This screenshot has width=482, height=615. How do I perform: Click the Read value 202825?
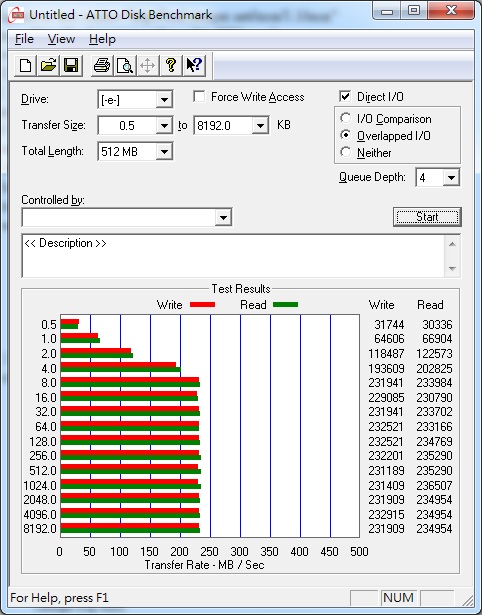pyautogui.click(x=435, y=369)
